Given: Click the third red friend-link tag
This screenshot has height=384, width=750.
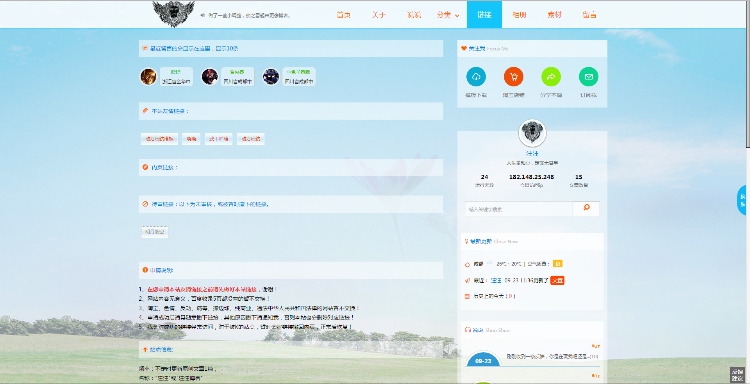Looking at the screenshot, I should pyautogui.click(x=219, y=139).
